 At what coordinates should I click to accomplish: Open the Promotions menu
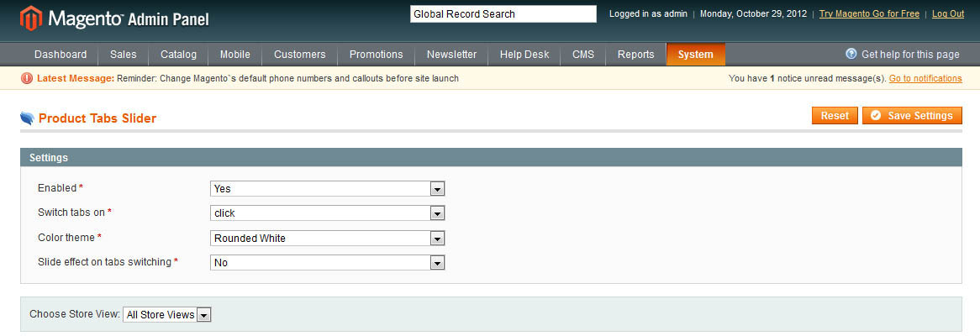[x=376, y=55]
